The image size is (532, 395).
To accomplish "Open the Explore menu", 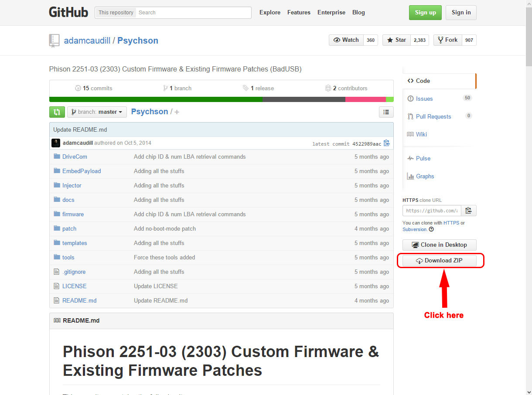I will (x=270, y=13).
